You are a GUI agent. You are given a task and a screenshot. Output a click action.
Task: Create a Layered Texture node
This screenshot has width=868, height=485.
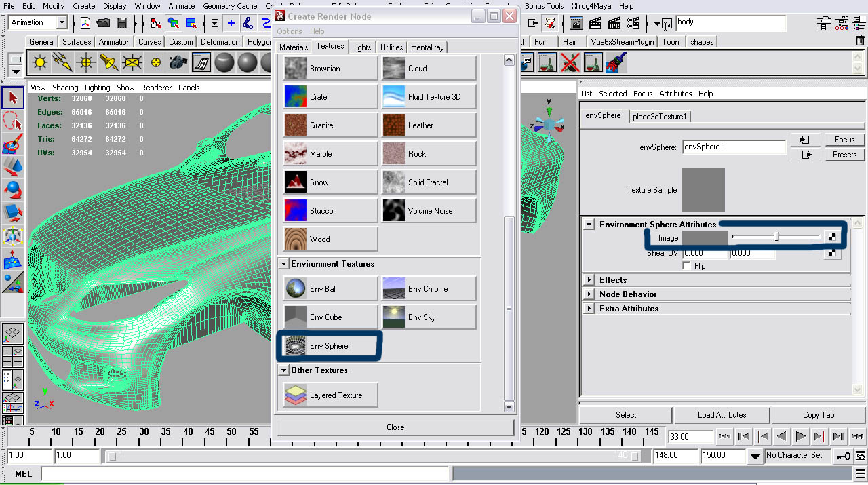tap(330, 395)
